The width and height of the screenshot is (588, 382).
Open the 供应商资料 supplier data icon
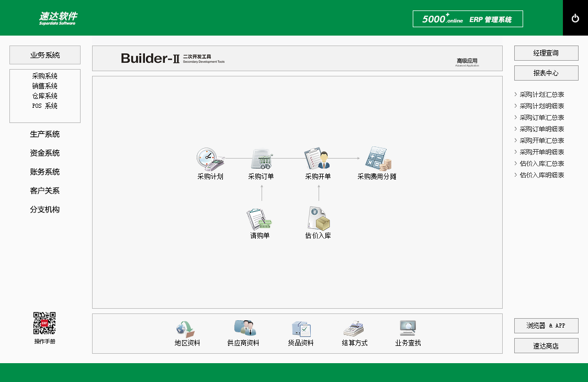243,328
